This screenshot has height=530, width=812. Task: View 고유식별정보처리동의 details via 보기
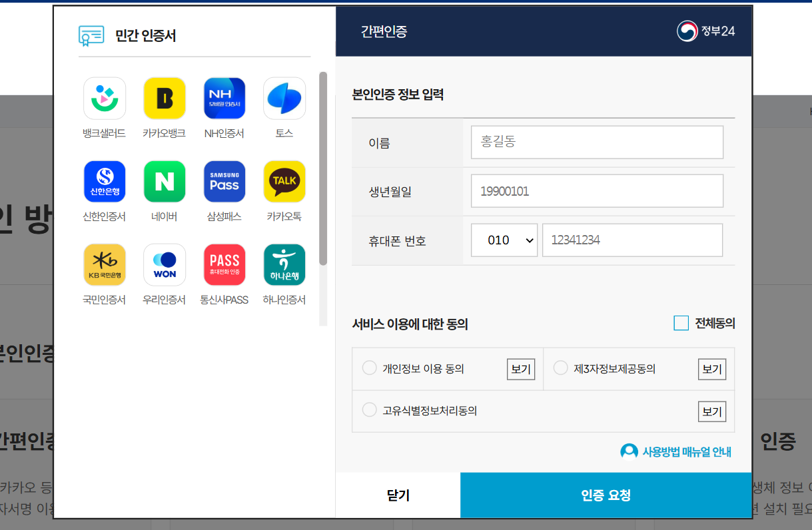pyautogui.click(x=712, y=411)
